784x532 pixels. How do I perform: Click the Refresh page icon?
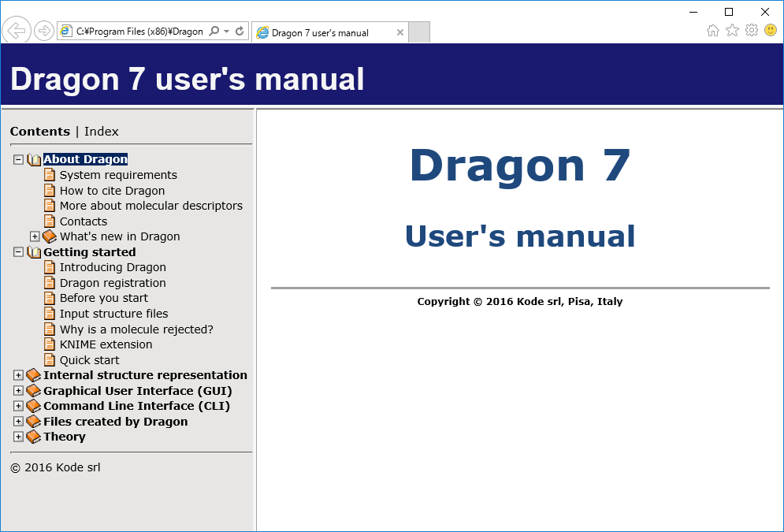(240, 31)
